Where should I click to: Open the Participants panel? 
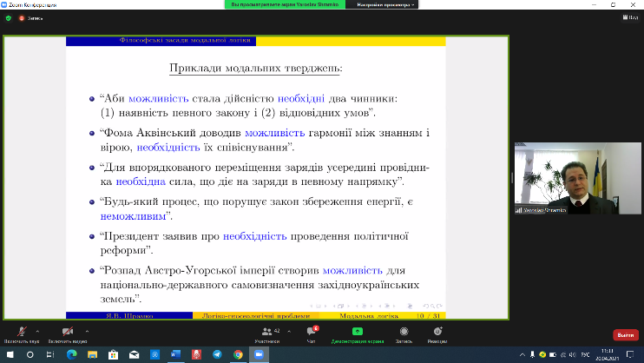[x=267, y=333]
